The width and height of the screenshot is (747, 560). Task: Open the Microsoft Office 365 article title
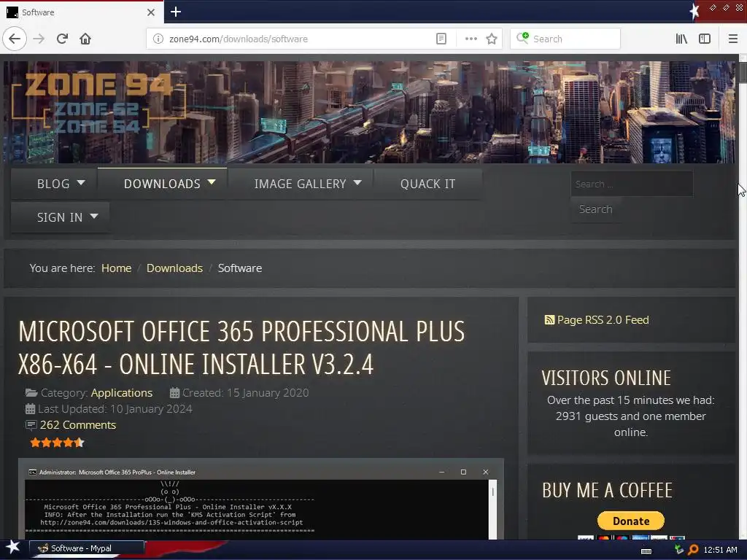[x=241, y=348]
